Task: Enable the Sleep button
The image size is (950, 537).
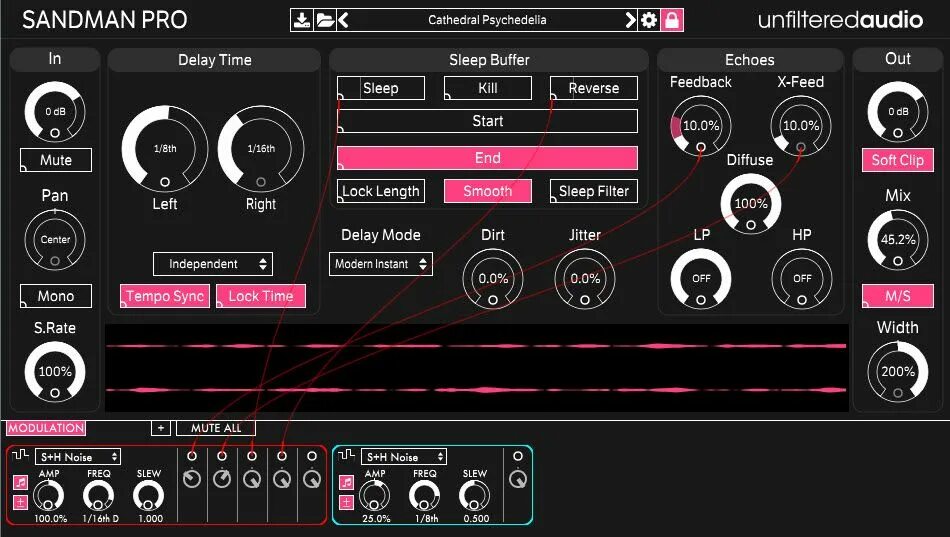Action: pos(380,88)
